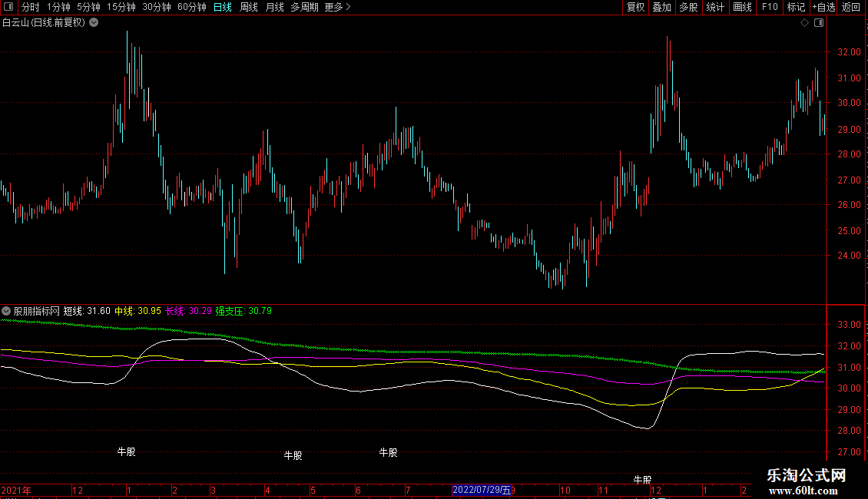Select the 60分钟 period
Screen dimensions: 868x499
click(x=192, y=7)
